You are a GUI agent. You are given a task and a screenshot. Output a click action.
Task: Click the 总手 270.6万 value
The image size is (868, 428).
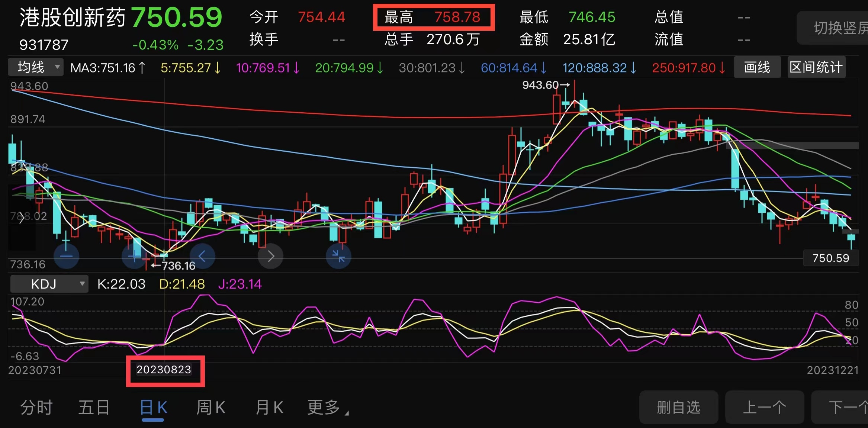(x=453, y=39)
